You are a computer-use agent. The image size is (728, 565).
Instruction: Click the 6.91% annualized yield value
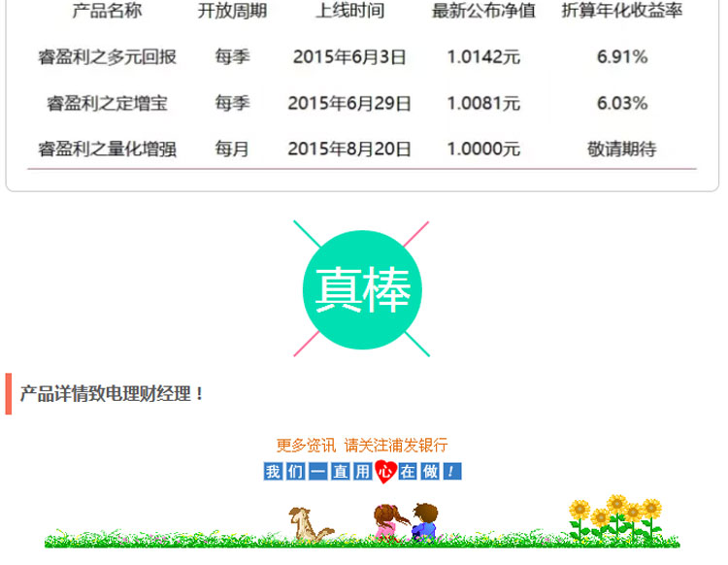(621, 57)
